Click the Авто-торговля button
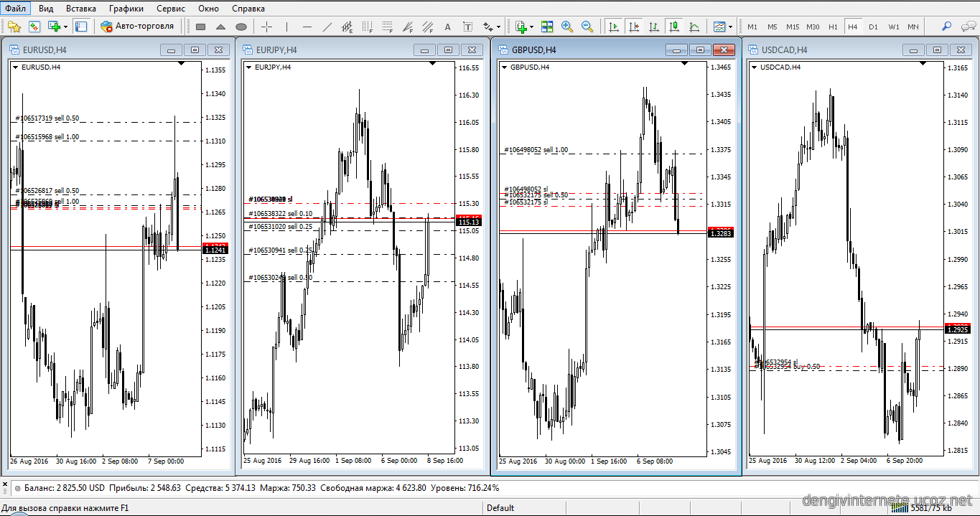The height and width of the screenshot is (516, 980). click(138, 27)
